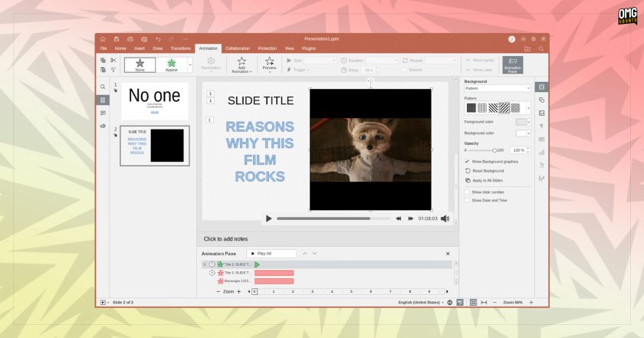The width and height of the screenshot is (644, 338).
Task: Open the Background fill type Pattern dropdown
Action: 498,89
